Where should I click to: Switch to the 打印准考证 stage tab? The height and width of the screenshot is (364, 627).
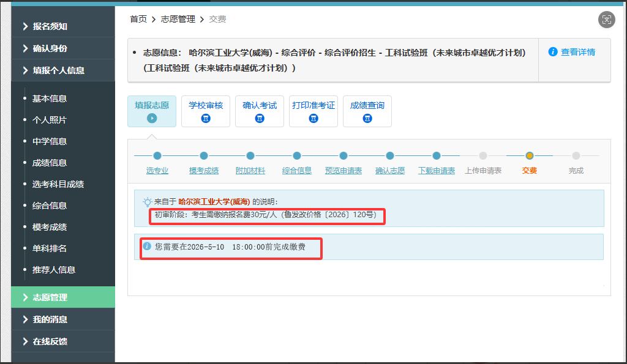[x=313, y=111]
